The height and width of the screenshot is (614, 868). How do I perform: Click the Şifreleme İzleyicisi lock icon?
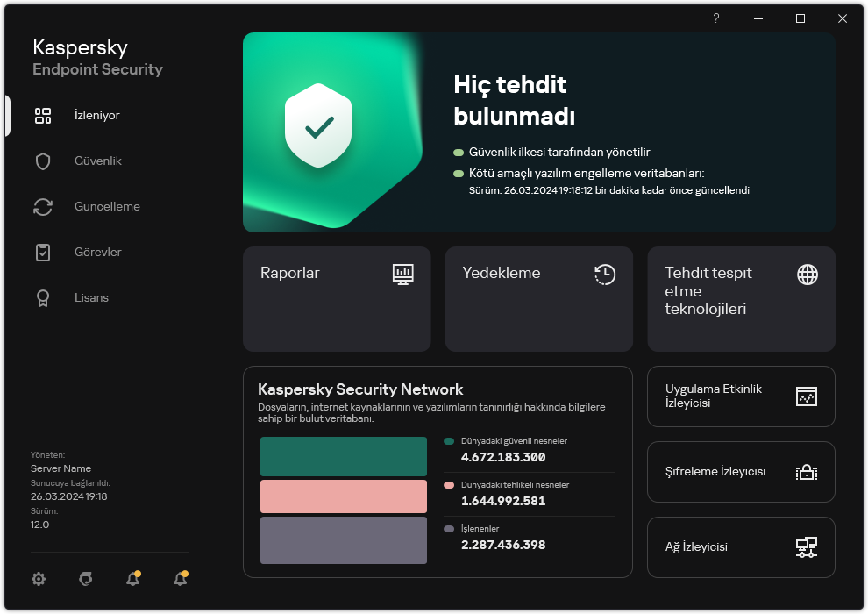point(806,471)
